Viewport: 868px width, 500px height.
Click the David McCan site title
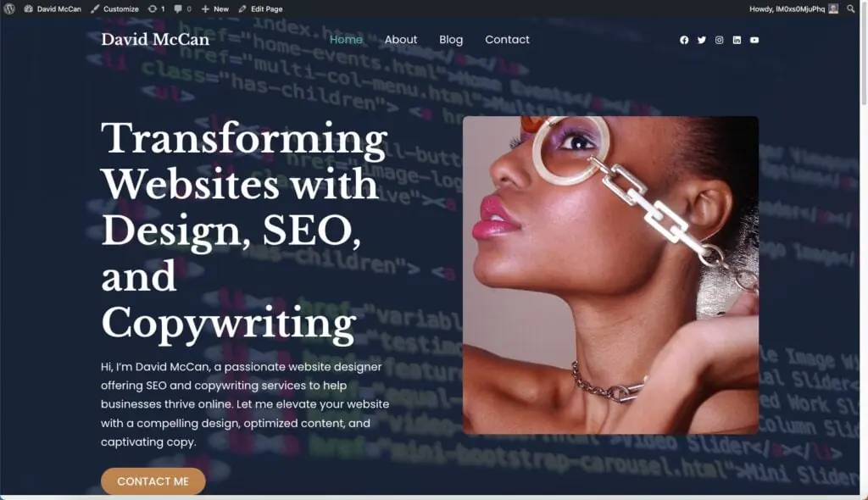pos(155,39)
